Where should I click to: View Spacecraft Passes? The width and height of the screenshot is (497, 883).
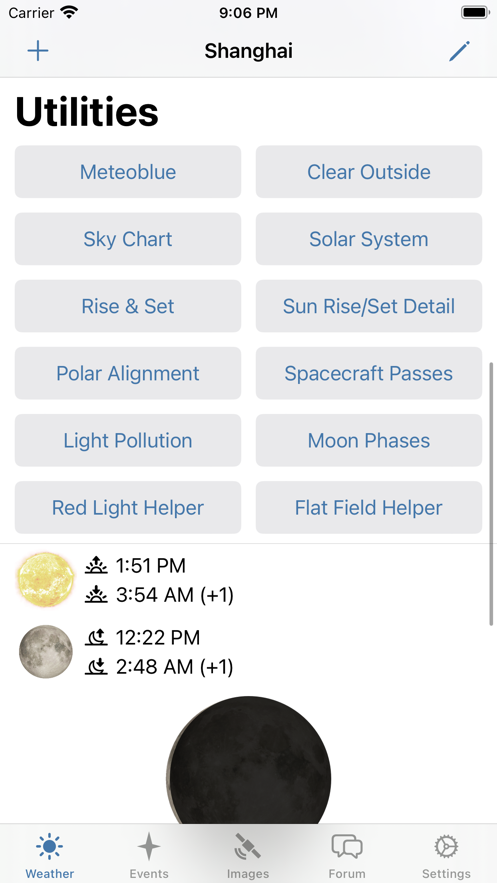click(369, 373)
